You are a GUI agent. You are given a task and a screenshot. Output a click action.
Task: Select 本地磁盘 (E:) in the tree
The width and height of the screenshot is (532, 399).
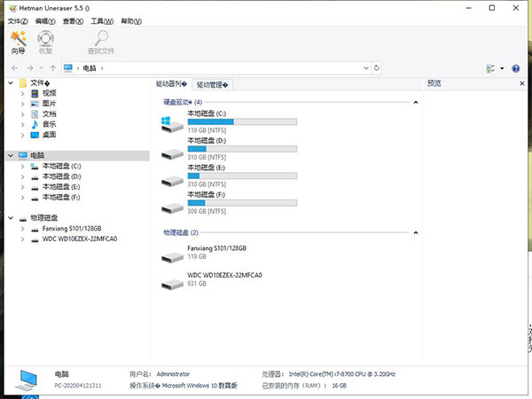(x=61, y=187)
